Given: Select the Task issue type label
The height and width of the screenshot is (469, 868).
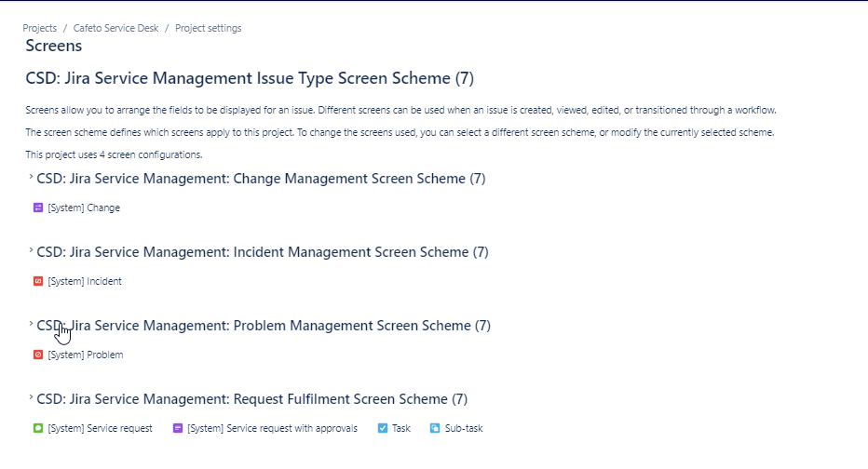Looking at the screenshot, I should (x=401, y=429).
